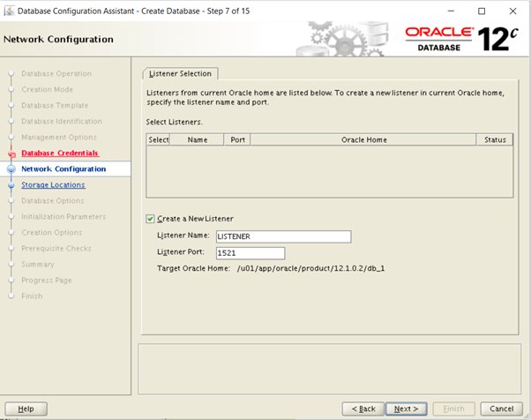The image size is (531, 420).
Task: Open Help for this wizard
Action: tap(26, 409)
